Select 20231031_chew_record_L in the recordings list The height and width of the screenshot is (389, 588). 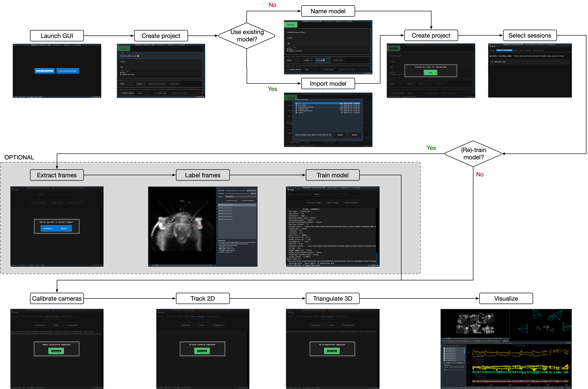[x=225, y=208]
